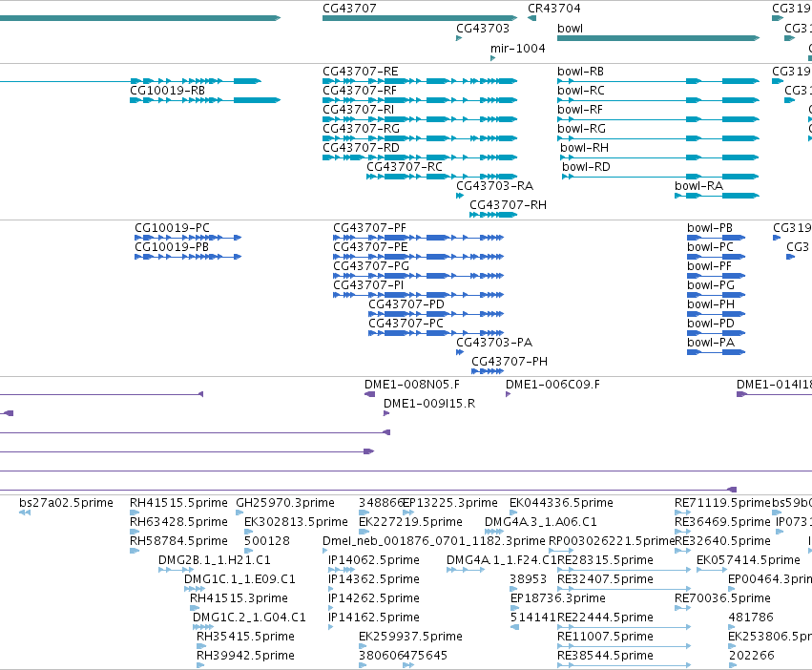Click the RH41515.3prime EST label
This screenshot has width=812, height=670.
(239, 598)
